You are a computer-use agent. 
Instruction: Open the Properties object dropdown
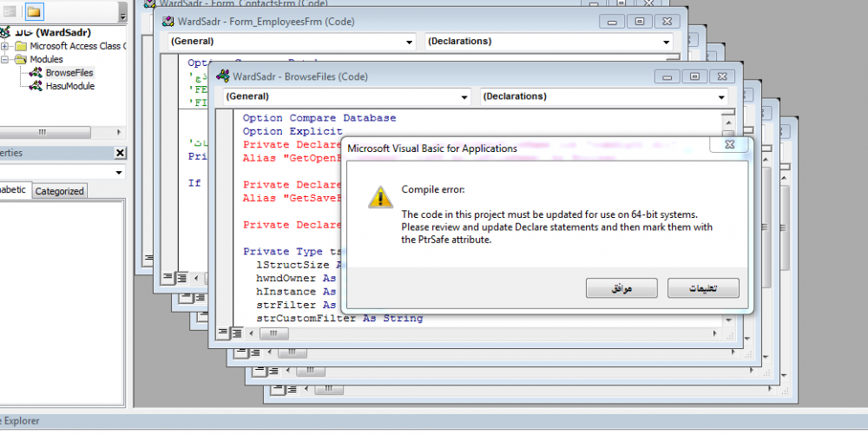(118, 173)
